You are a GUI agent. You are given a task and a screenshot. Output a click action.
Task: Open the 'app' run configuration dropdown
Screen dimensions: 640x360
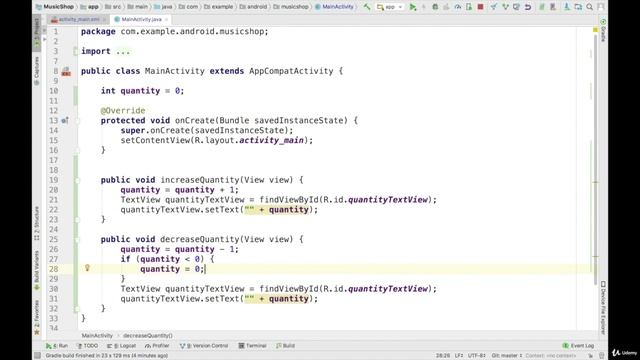[x=390, y=7]
